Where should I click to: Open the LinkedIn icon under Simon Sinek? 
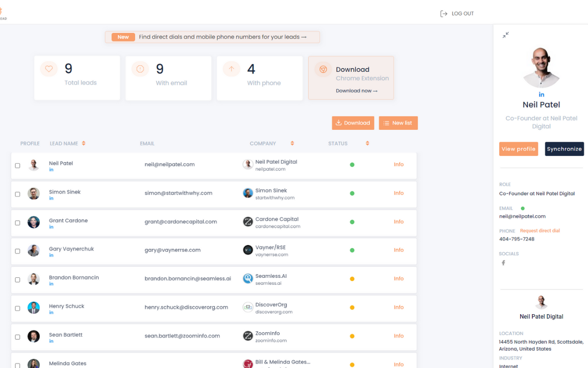(x=51, y=198)
